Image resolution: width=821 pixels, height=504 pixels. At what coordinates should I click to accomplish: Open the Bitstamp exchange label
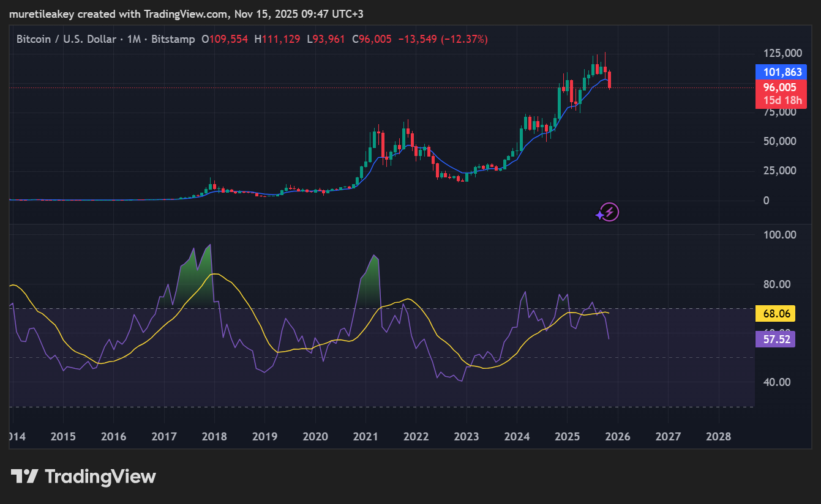(173, 39)
